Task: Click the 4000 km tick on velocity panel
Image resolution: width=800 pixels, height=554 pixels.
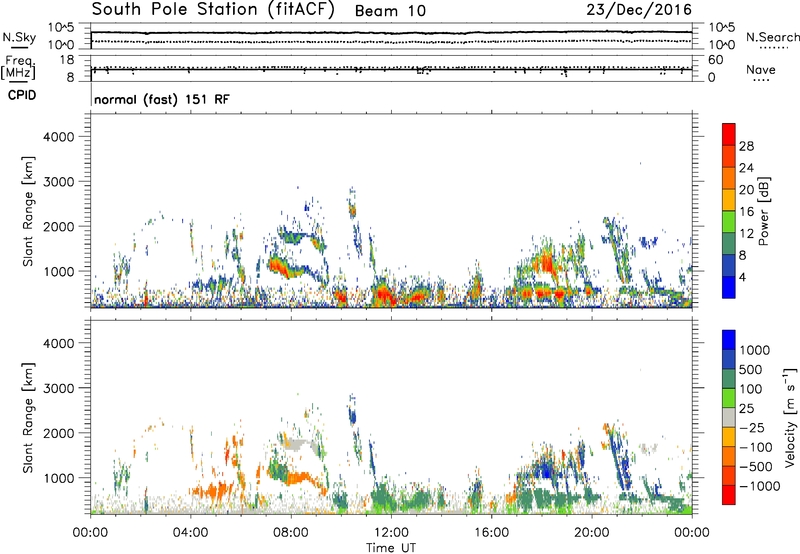Action: pyautogui.click(x=59, y=343)
